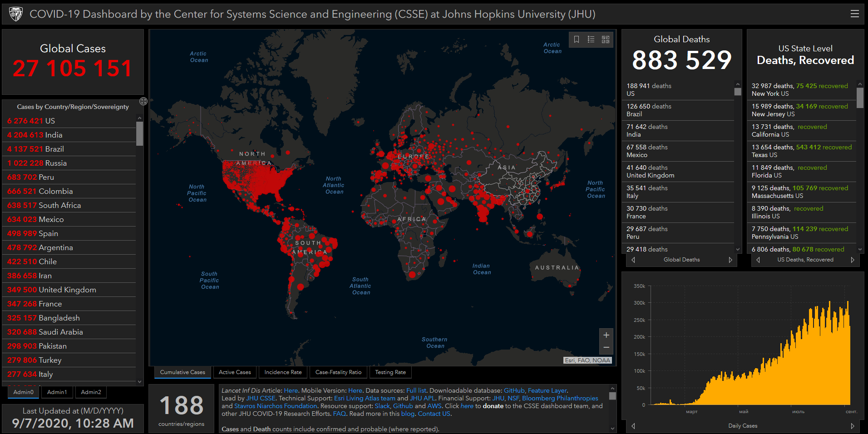This screenshot has width=868, height=434.
Task: Select Massachusetts US state row
Action: point(802,192)
